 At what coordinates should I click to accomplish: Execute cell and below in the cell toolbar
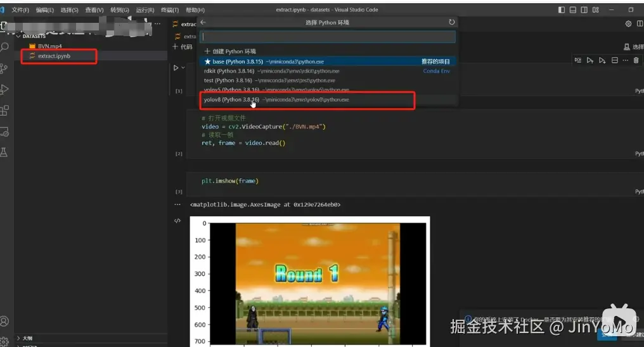tap(602, 60)
